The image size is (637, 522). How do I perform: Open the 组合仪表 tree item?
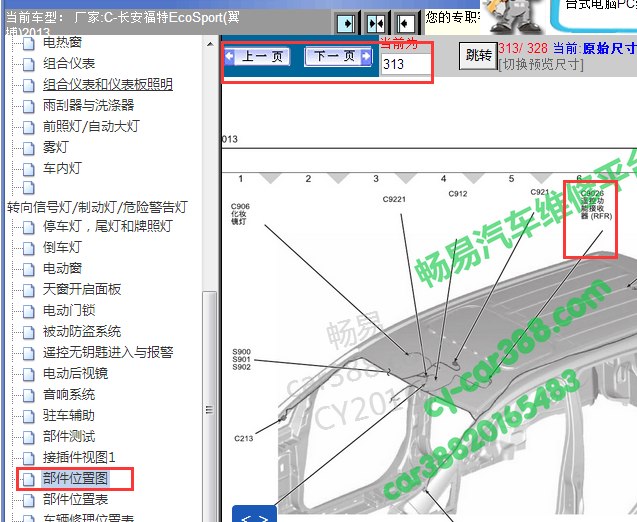(69, 63)
